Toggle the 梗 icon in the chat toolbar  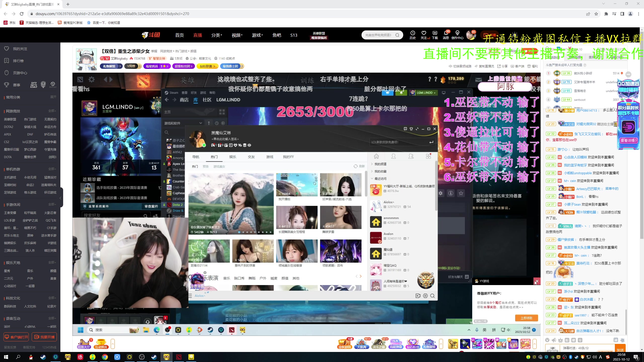[x=574, y=340]
